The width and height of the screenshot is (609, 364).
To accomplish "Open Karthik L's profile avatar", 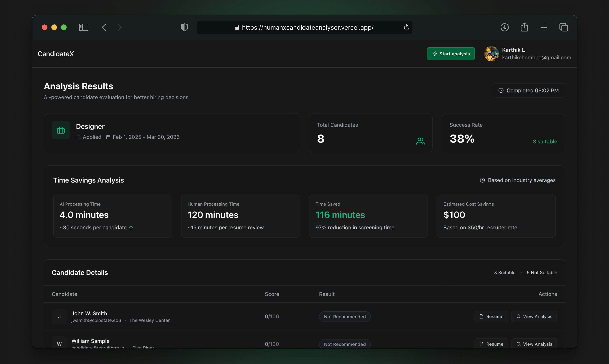I will tap(491, 54).
